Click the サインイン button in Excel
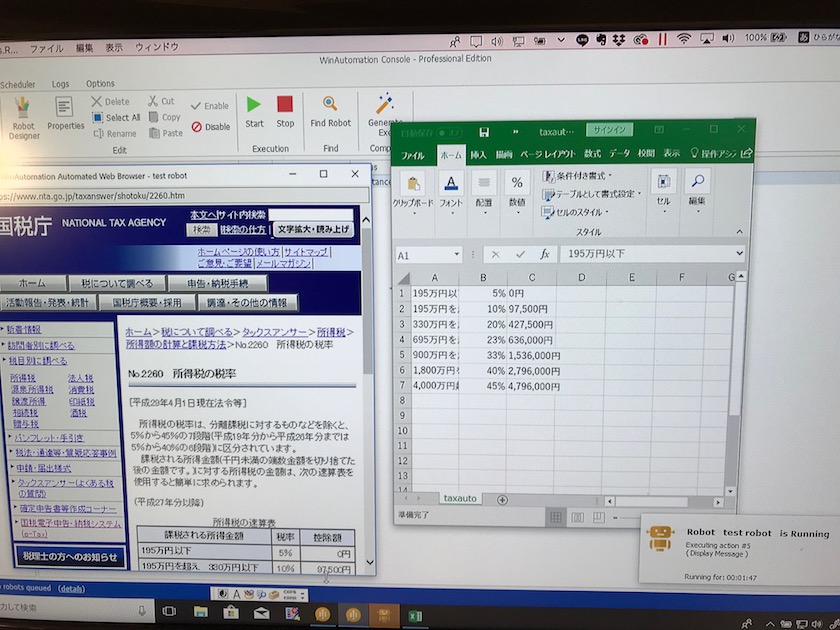The width and height of the screenshot is (840, 630). [x=609, y=130]
